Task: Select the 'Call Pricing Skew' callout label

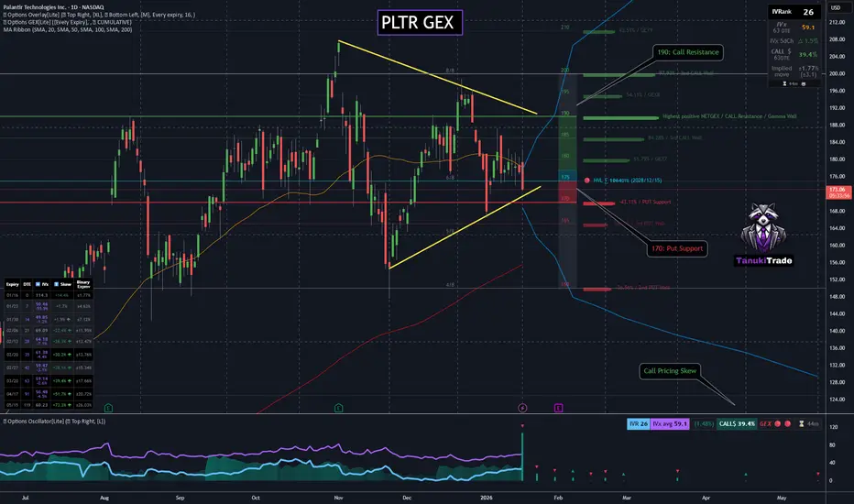Action: [670, 371]
